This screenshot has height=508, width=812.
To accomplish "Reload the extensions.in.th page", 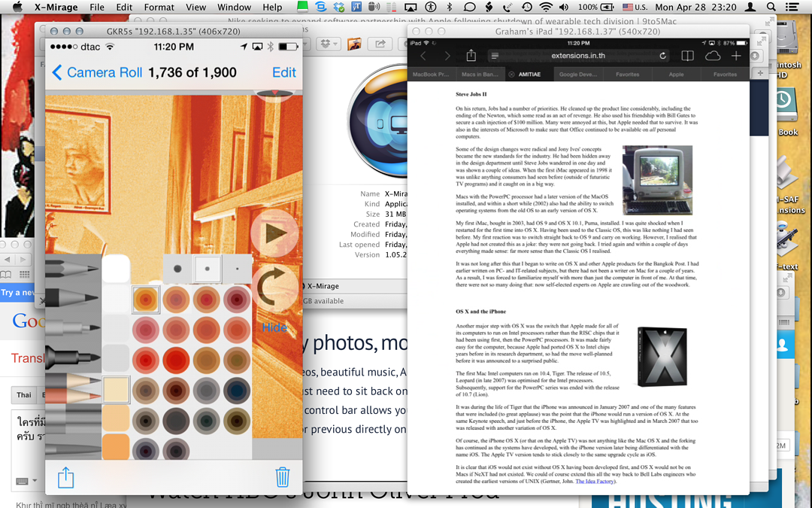I will tap(662, 56).
